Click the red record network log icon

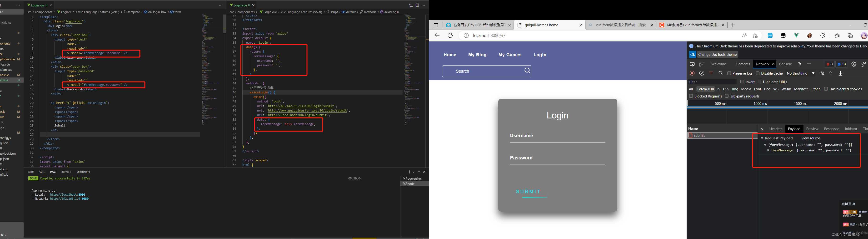692,73
